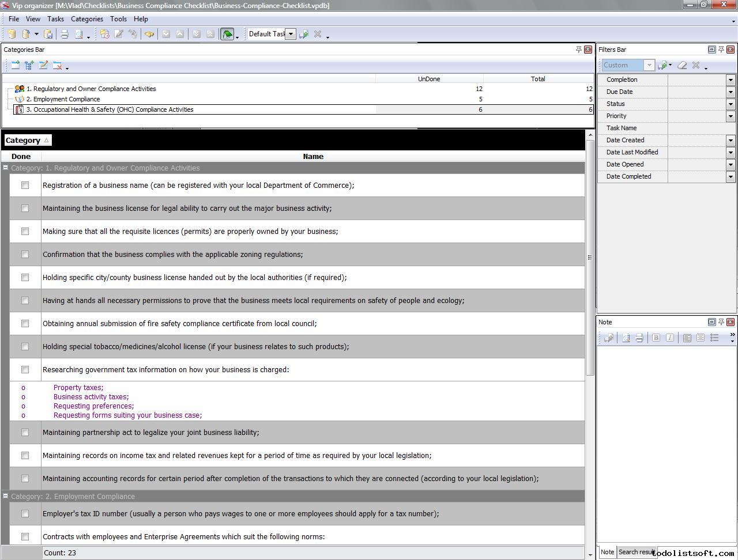The width and height of the screenshot is (738, 560).
Task: Select '2. Employment Compliance' in Categories Bar
Action: pos(66,99)
